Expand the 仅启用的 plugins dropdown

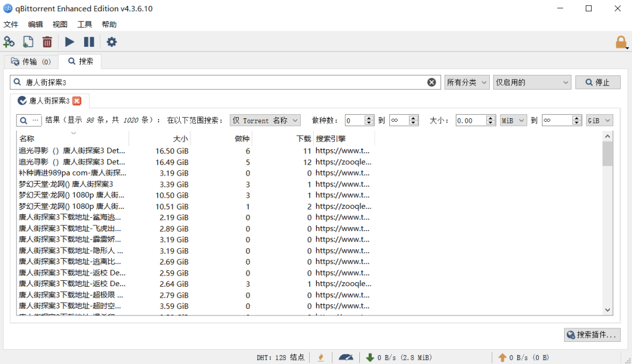[532, 83]
